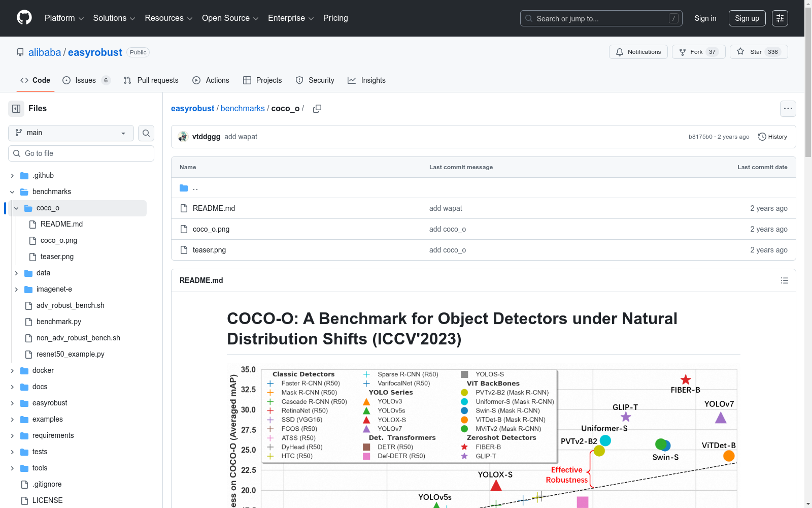Star the easyrobust repository
The width and height of the screenshot is (812, 508).
pos(759,52)
